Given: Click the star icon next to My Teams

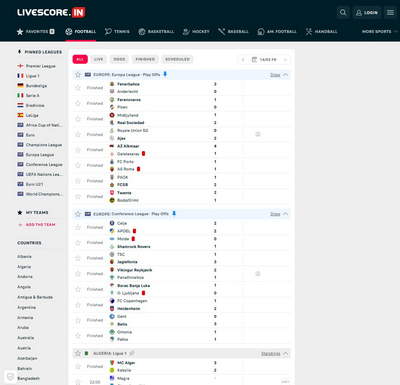Looking at the screenshot, I should [20, 212].
